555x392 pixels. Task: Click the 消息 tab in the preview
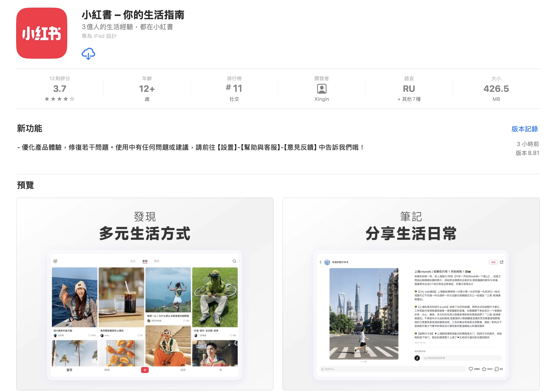[183, 370]
